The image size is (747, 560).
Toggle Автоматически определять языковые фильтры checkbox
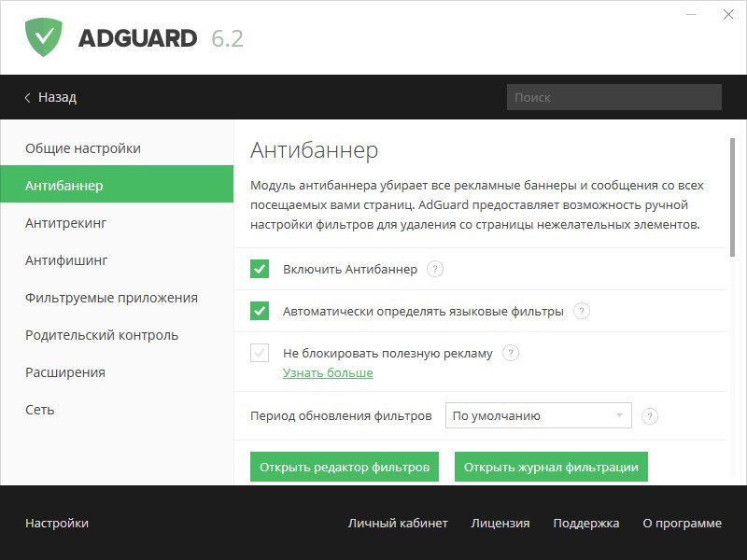(260, 311)
